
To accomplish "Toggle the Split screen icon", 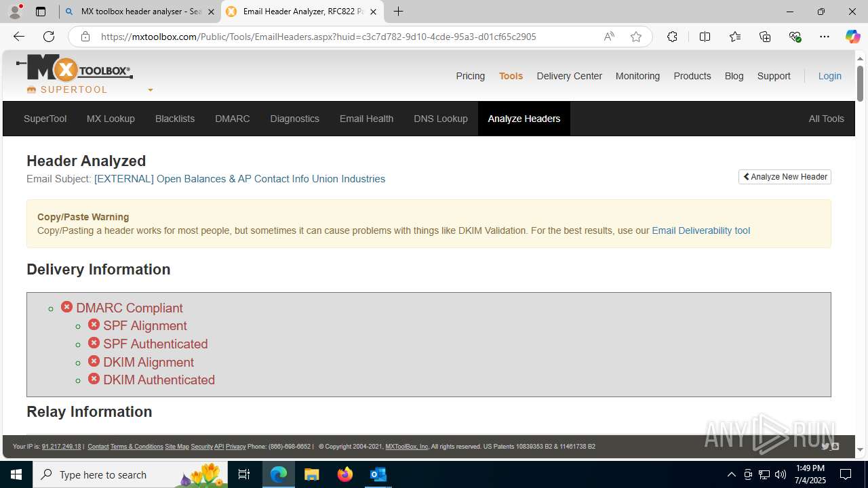I will coord(705,37).
